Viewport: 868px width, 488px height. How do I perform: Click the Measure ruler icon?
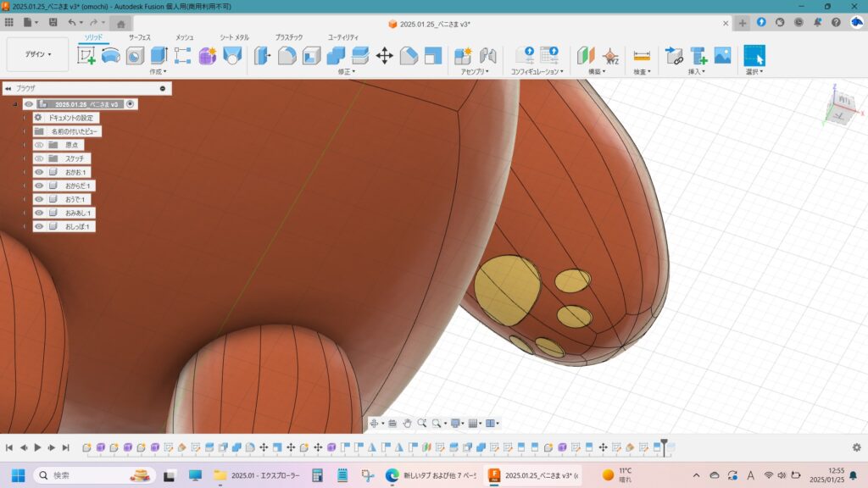click(x=642, y=56)
